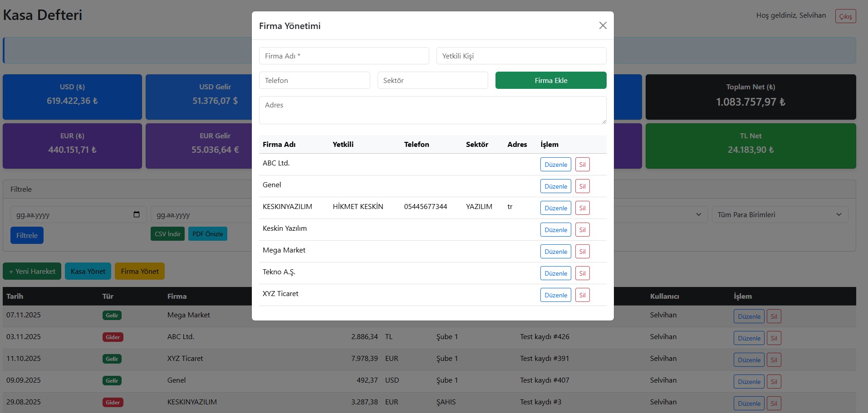The image size is (868, 413).
Task: Edit KESKINYAZILIM company details
Action: coord(555,208)
